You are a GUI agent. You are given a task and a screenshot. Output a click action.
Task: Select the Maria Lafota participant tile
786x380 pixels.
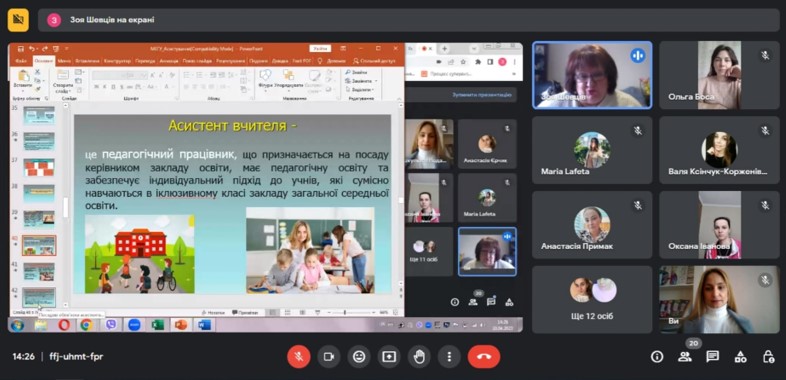click(x=592, y=150)
